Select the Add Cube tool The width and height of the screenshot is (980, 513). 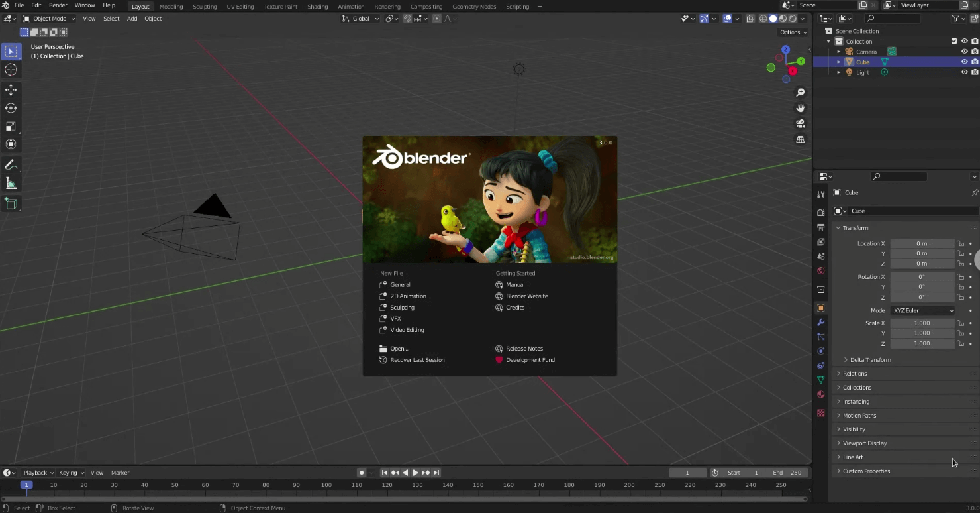click(x=11, y=203)
